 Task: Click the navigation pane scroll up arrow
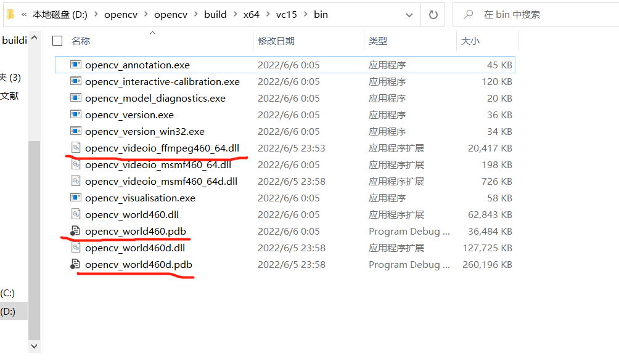point(34,38)
